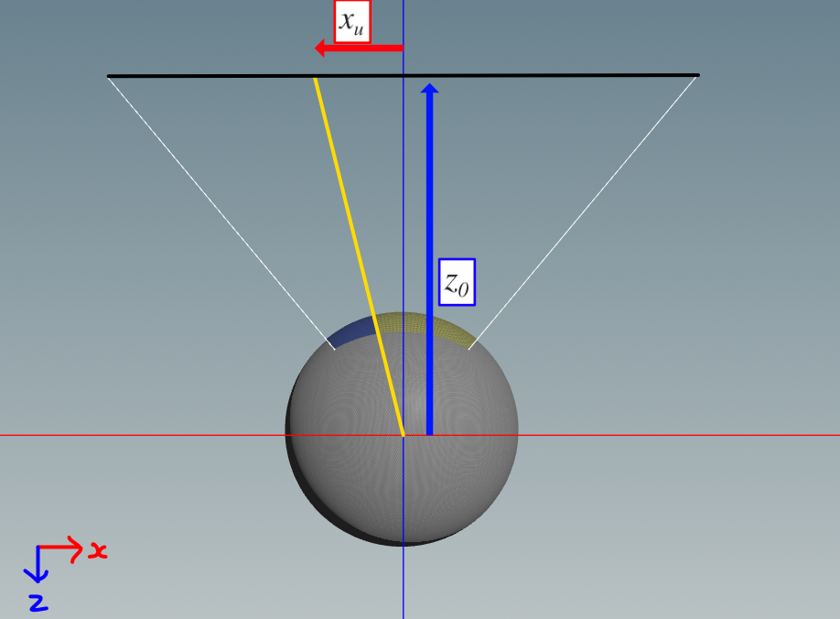Click the x_u label box

click(x=352, y=21)
